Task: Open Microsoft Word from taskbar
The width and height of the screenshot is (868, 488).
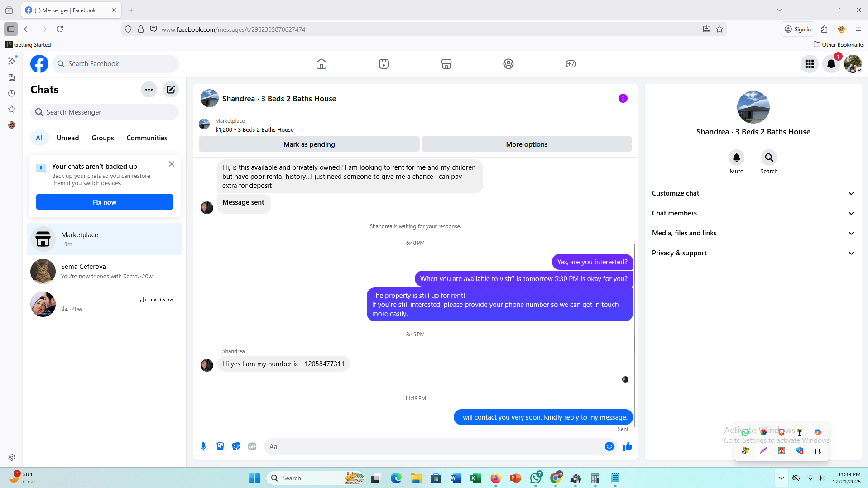Action: point(456,478)
